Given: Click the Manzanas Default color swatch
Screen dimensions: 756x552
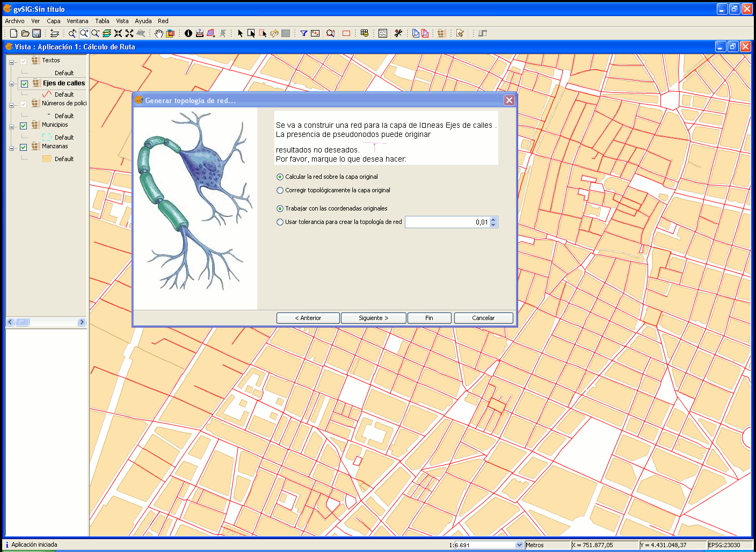Looking at the screenshot, I should pyautogui.click(x=47, y=159).
